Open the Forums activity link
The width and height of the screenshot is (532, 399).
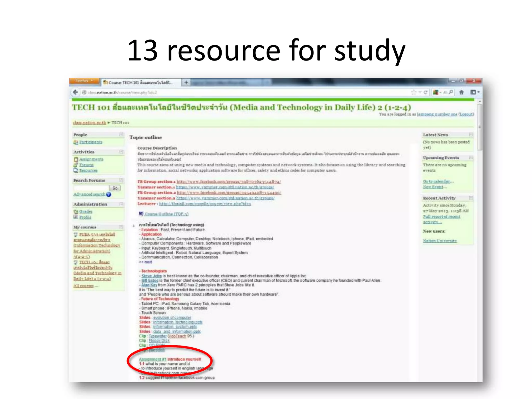tap(86, 165)
